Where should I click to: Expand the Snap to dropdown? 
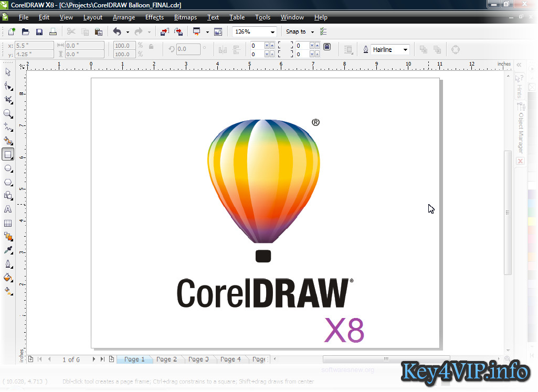tap(312, 32)
